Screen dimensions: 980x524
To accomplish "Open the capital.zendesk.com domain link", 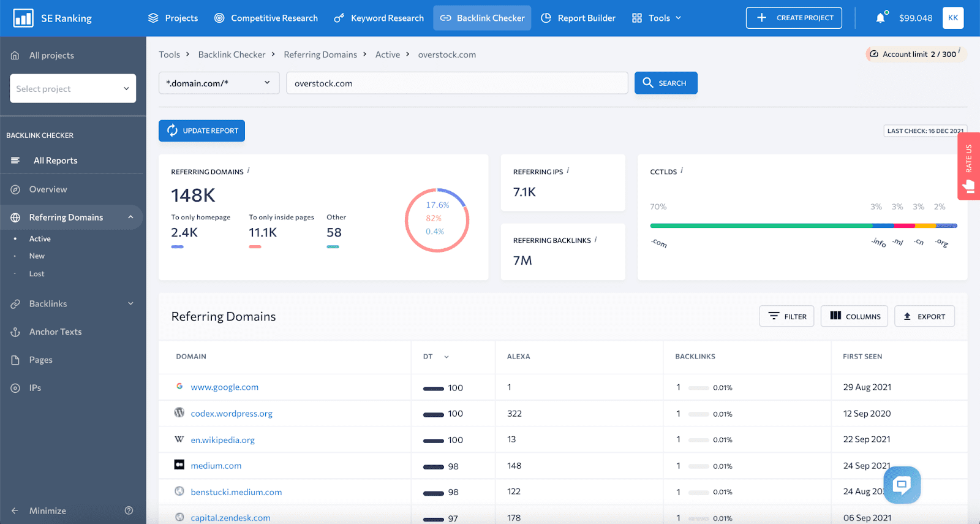I will [x=230, y=518].
